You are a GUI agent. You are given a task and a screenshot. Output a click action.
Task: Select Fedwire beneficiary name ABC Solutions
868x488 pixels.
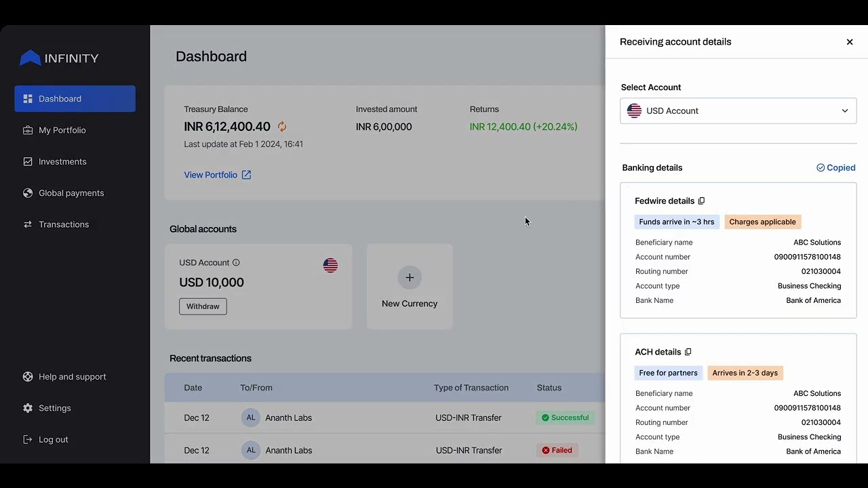(x=817, y=243)
